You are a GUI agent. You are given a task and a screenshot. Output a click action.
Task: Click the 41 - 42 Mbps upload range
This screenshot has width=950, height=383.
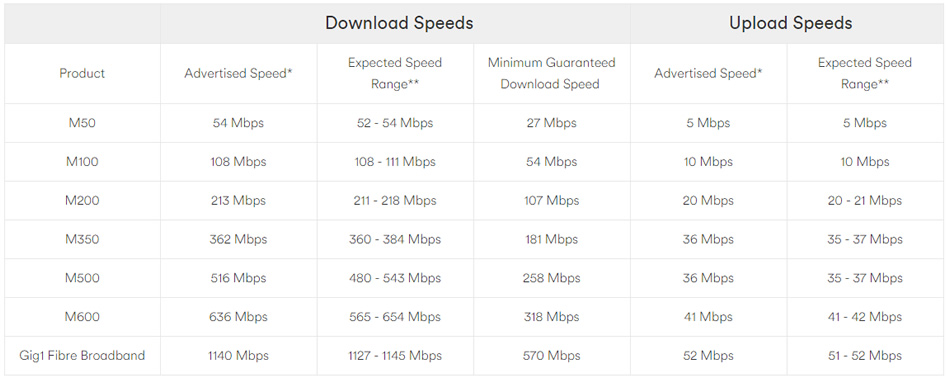click(865, 317)
